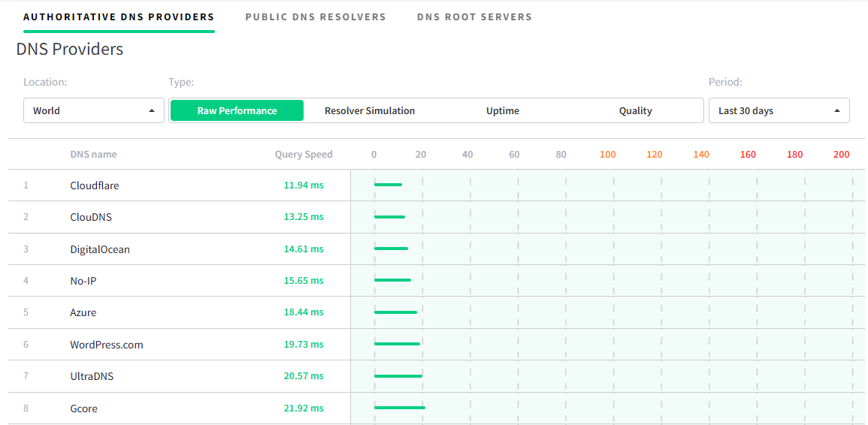Open the Gcore provider entry
868x425 pixels.
coord(84,408)
